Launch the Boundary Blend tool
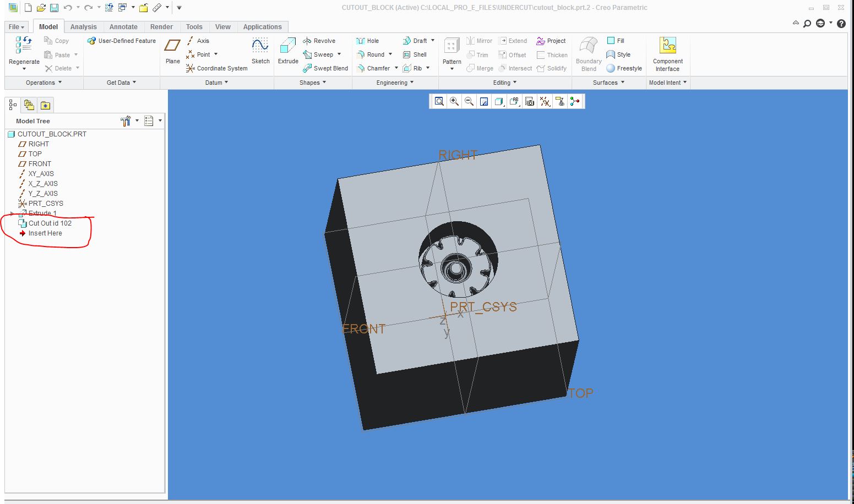Image resolution: width=854 pixels, height=504 pixels. pyautogui.click(x=589, y=54)
